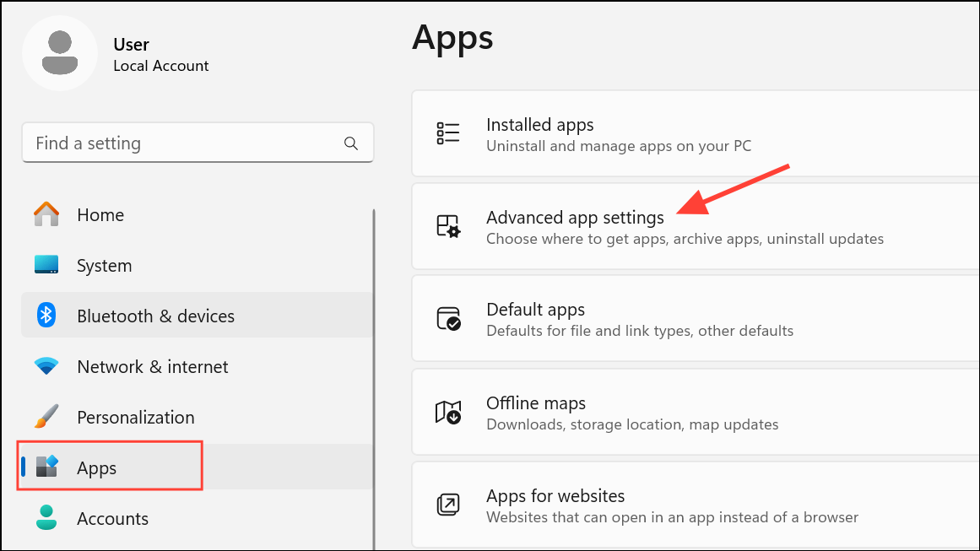The image size is (980, 551).
Task: Click the Apps tiles sidebar icon
Action: click(x=47, y=467)
